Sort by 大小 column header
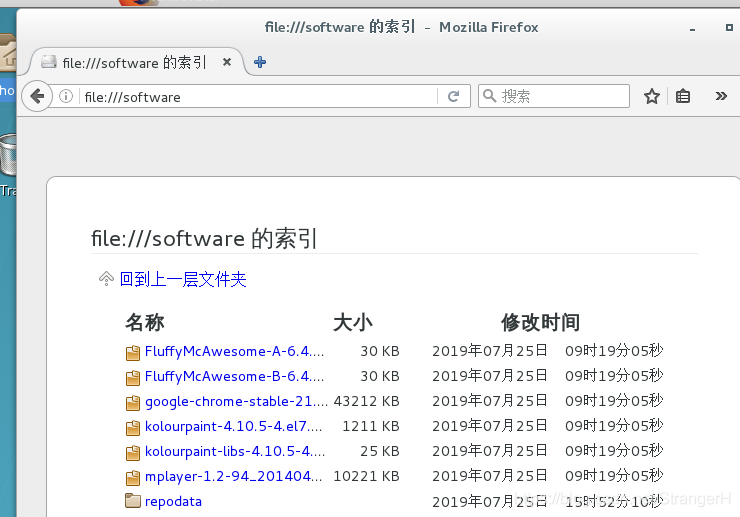The width and height of the screenshot is (740, 517). tap(353, 322)
